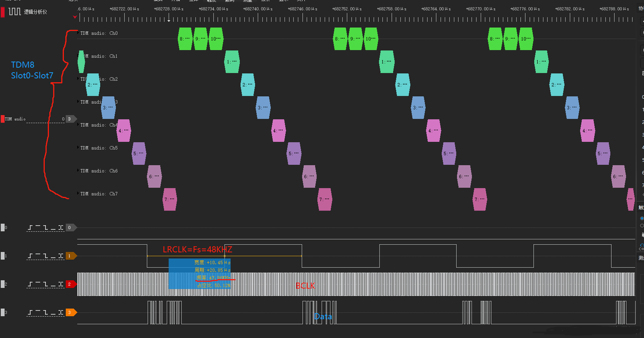Set rising-edge trigger on channel 2
The image size is (644, 338).
pos(30,284)
